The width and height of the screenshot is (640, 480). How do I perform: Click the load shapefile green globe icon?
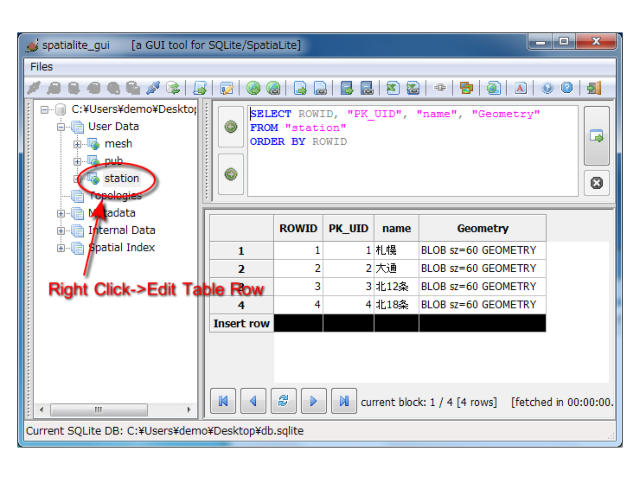(x=253, y=88)
